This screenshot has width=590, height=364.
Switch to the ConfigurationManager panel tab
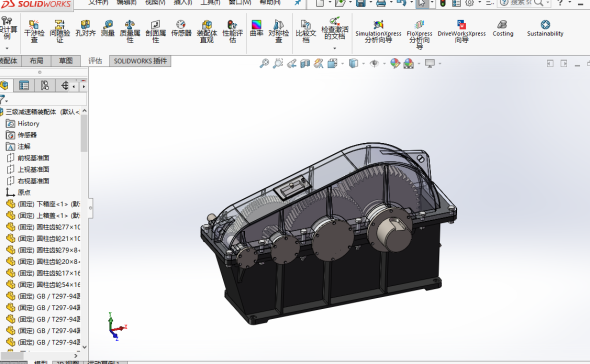click(45, 85)
